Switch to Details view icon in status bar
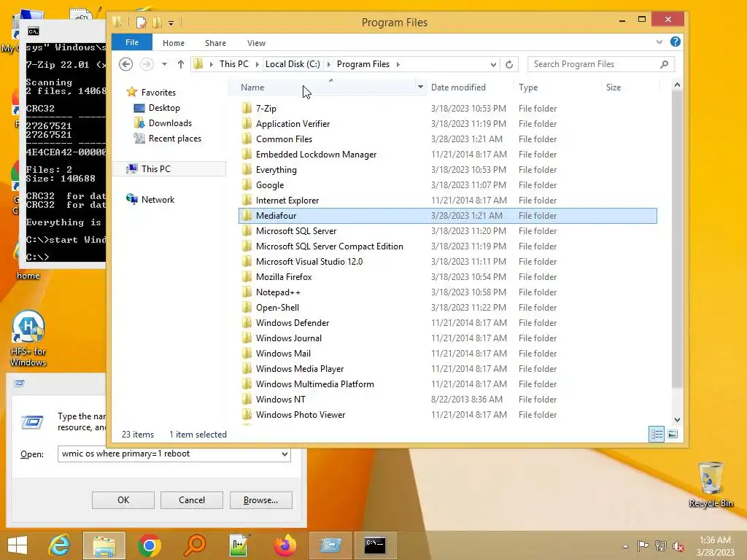Viewport: 747px width, 560px height. [x=657, y=435]
